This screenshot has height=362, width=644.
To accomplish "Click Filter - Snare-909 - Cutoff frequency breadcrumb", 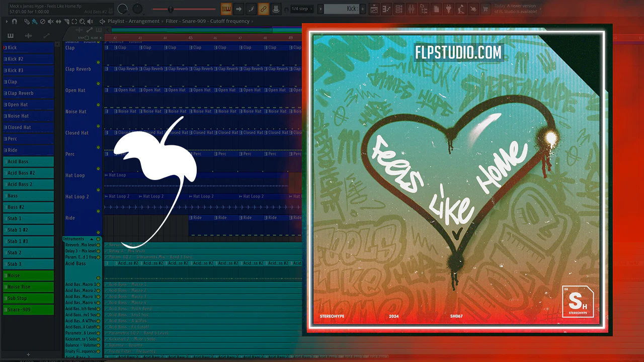I will click(x=207, y=21).
